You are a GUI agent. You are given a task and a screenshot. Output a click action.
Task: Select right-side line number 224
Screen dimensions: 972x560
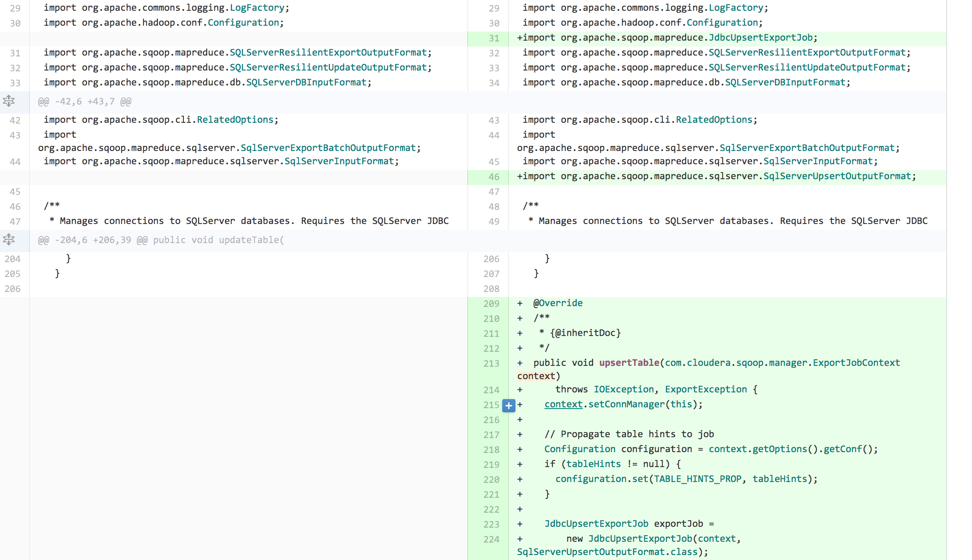pos(491,539)
